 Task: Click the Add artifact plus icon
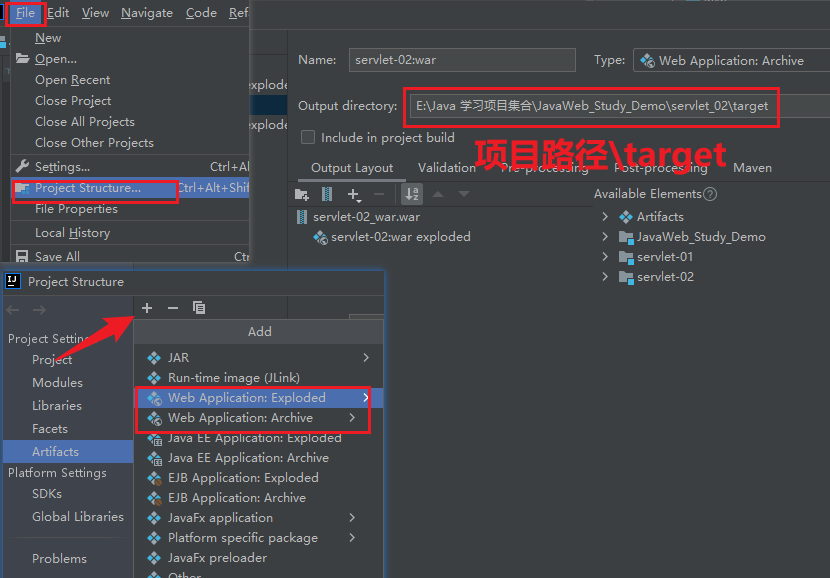pos(147,308)
